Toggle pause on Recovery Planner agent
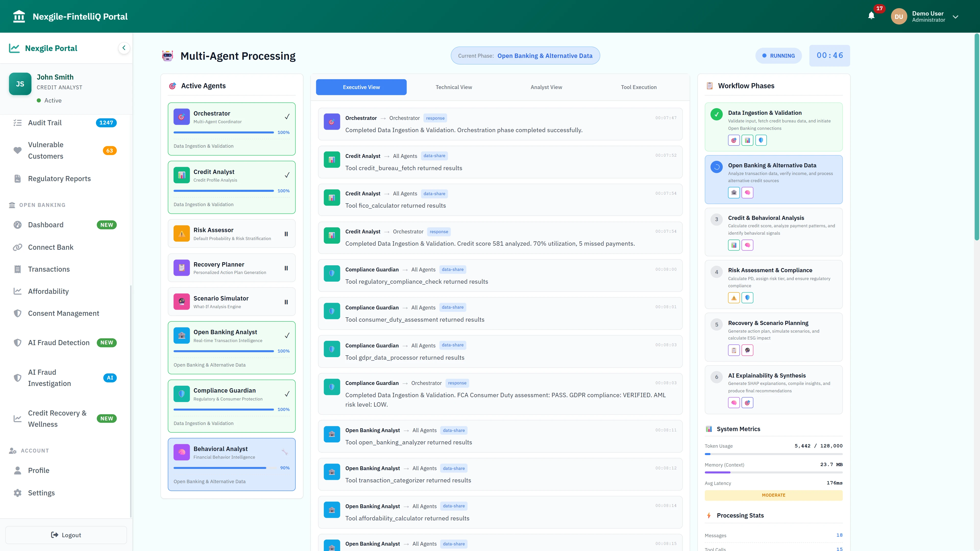The width and height of the screenshot is (980, 551). pos(286,268)
